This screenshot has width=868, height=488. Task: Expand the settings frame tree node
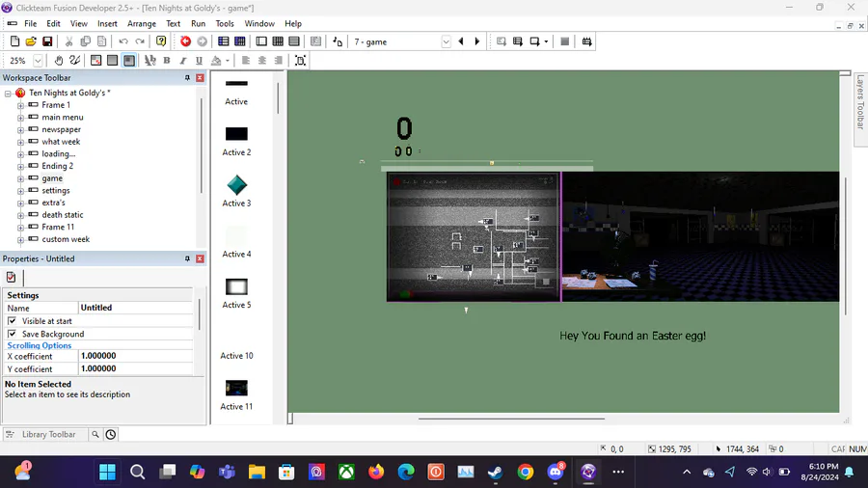(20, 191)
